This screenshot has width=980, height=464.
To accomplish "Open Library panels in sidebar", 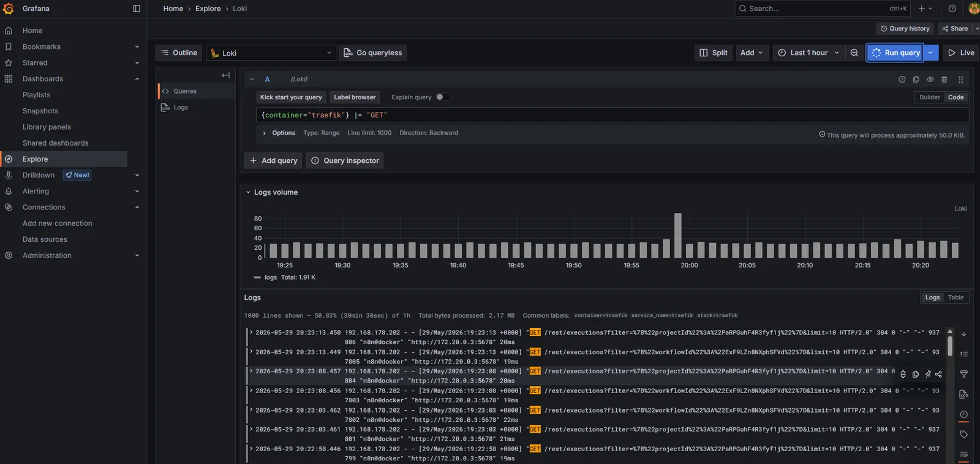I will [x=47, y=127].
